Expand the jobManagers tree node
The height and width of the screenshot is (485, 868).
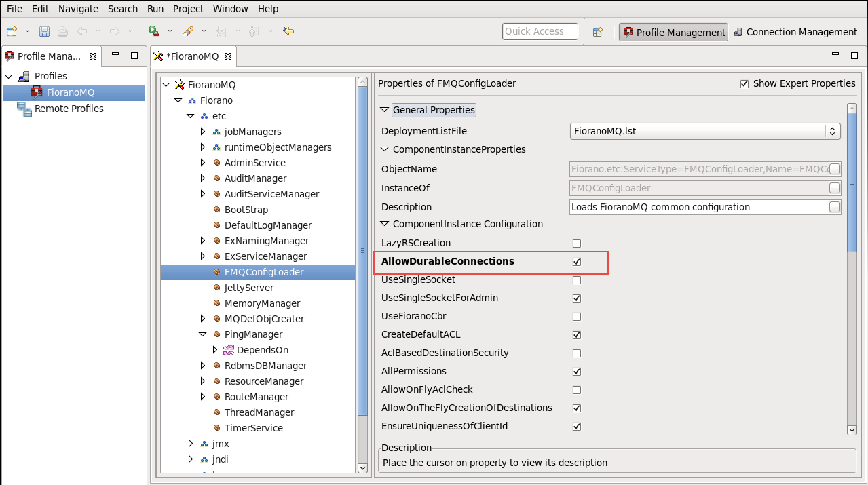[203, 132]
